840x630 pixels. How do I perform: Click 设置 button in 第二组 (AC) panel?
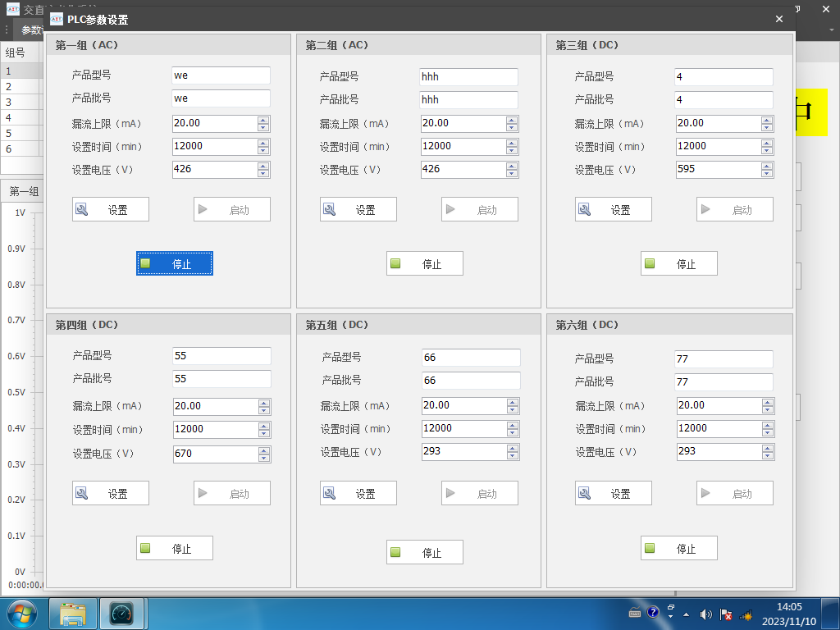358,209
